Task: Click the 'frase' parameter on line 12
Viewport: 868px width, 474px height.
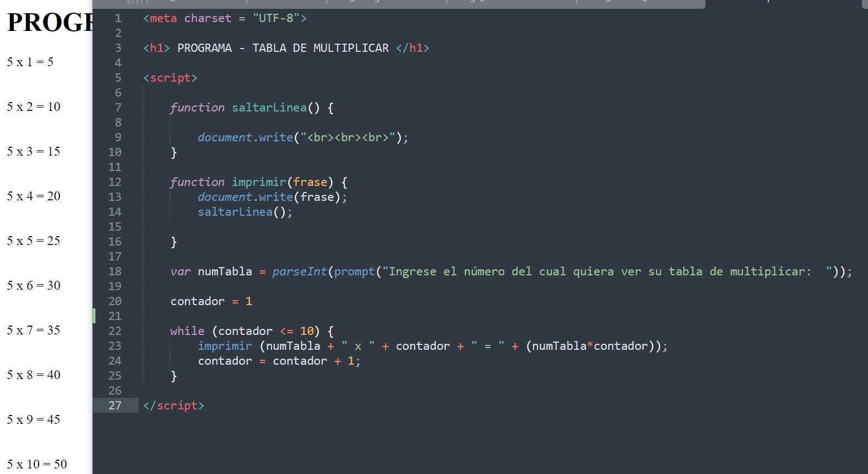Action: click(x=310, y=182)
